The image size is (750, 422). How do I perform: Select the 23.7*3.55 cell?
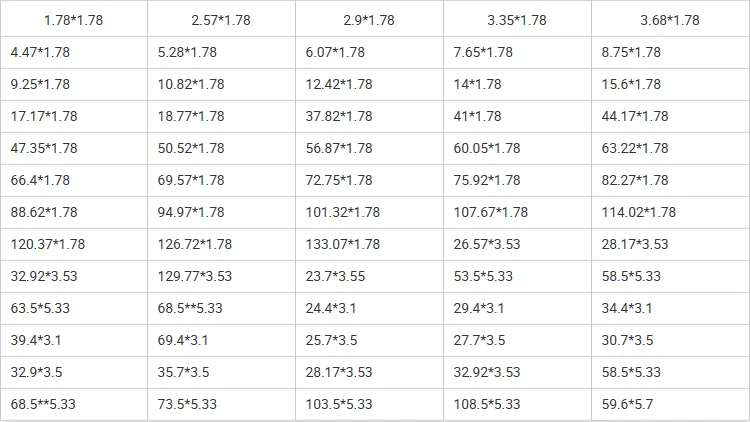point(369,277)
